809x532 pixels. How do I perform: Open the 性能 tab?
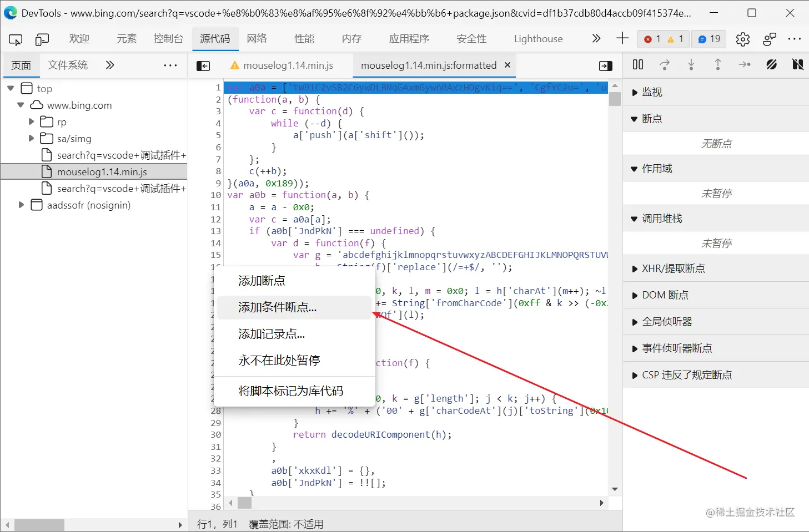tap(304, 39)
